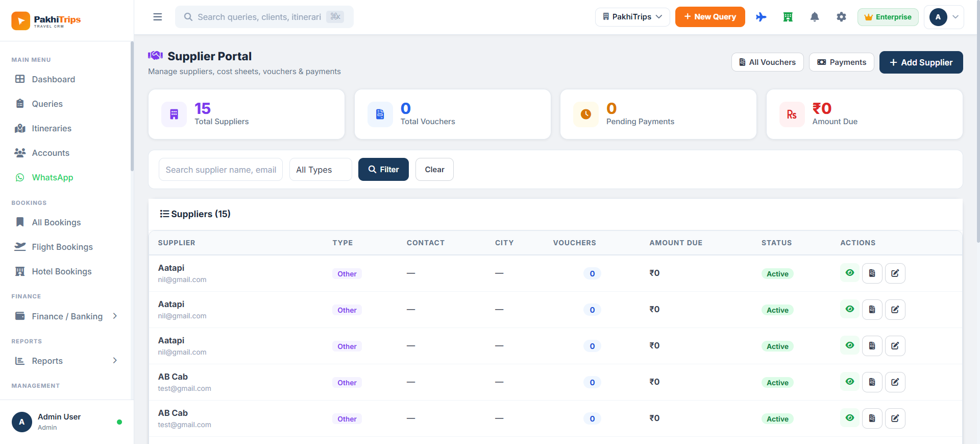Click the voucher count 0 in second AB Cab row
The image size is (980, 444).
point(592,419)
